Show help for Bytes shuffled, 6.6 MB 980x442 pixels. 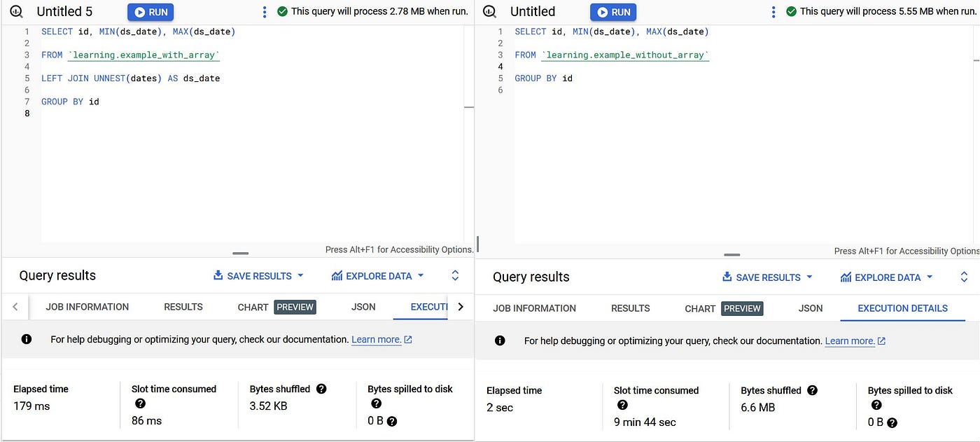[x=812, y=390]
